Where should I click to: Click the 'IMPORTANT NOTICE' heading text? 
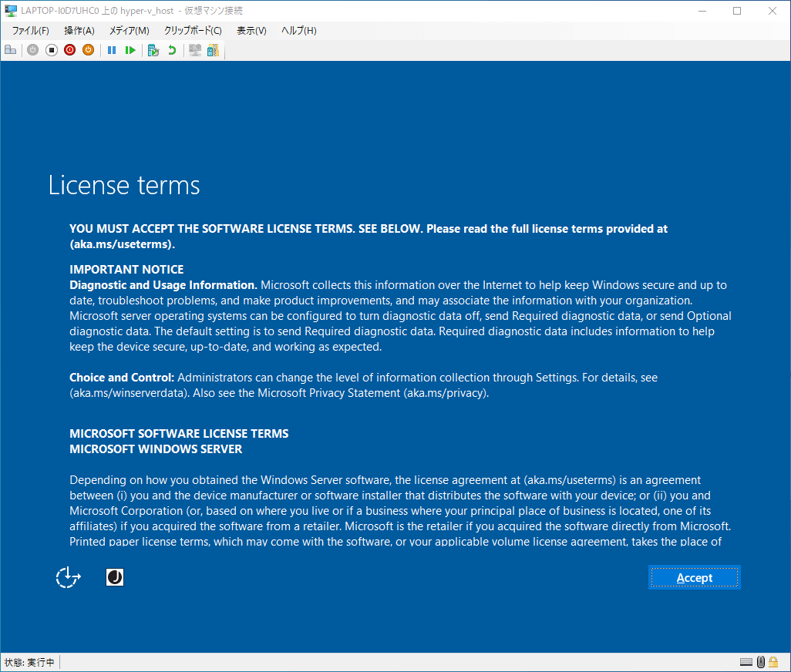point(126,269)
